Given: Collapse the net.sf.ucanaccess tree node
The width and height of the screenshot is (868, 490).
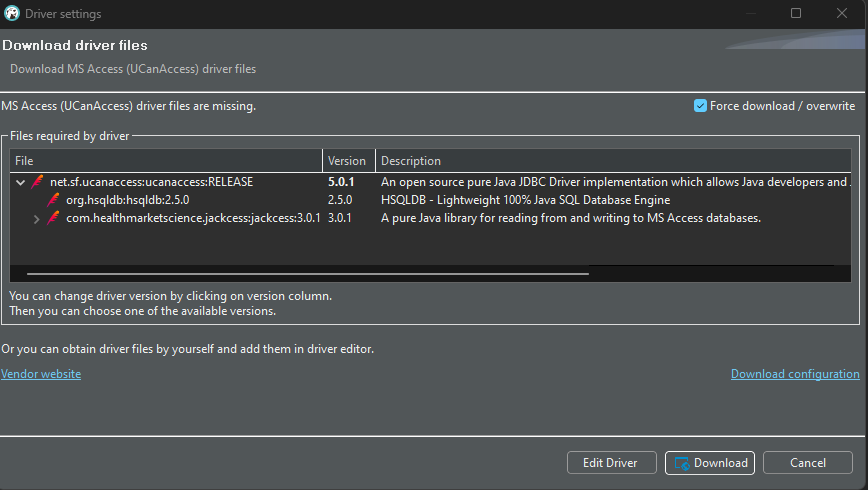Looking at the screenshot, I should coord(20,182).
